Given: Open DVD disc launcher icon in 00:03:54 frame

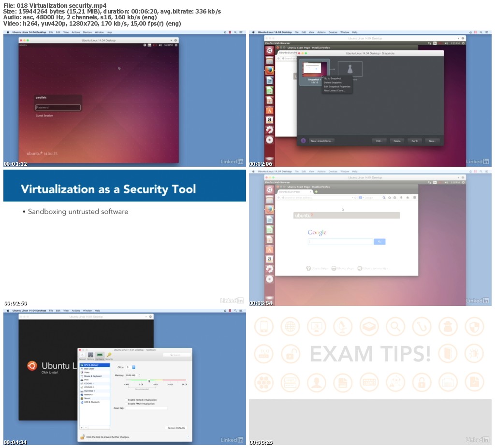Looking at the screenshot, I should tap(269, 279).
